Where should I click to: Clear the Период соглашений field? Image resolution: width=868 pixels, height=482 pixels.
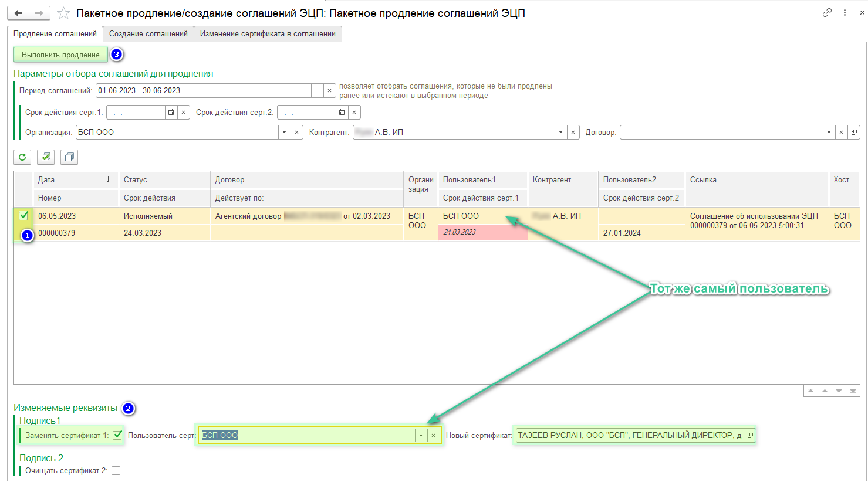pyautogui.click(x=330, y=91)
